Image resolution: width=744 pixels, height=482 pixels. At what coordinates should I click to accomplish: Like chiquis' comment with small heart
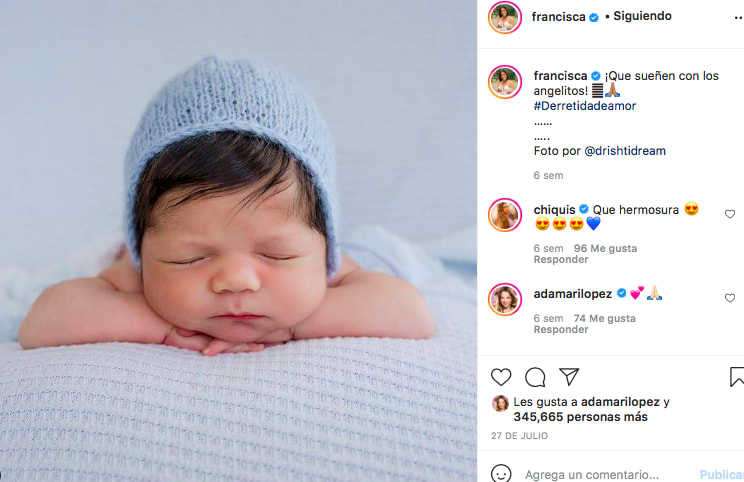(730, 214)
